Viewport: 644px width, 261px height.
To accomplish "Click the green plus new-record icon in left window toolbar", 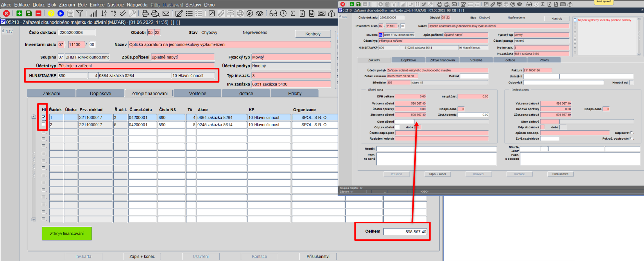I will click(19, 13).
